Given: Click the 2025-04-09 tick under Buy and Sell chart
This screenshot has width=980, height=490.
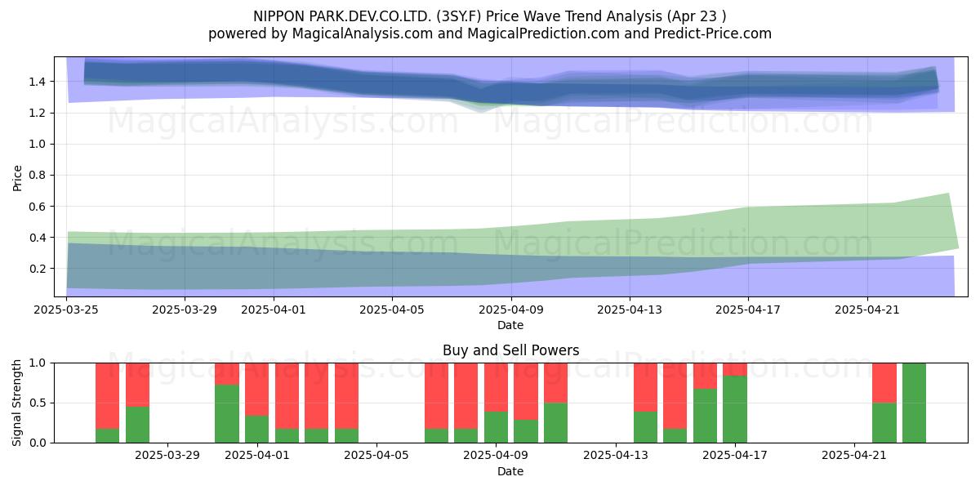Looking at the screenshot, I should (496, 456).
